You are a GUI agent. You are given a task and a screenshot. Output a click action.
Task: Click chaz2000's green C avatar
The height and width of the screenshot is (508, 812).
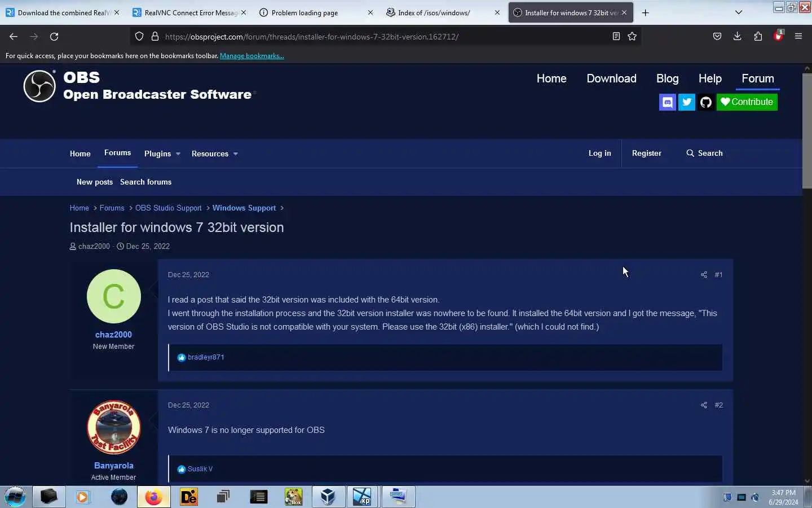coord(114,296)
